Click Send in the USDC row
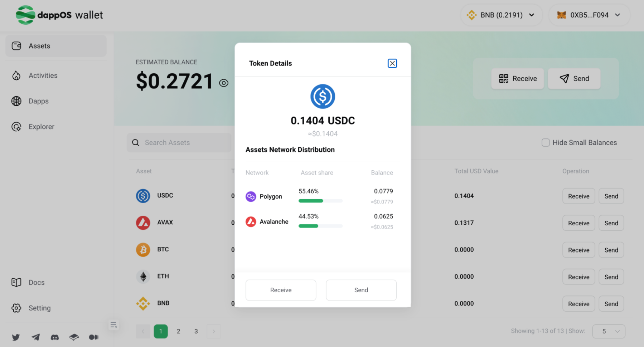Image resolution: width=644 pixels, height=347 pixels. pos(611,196)
